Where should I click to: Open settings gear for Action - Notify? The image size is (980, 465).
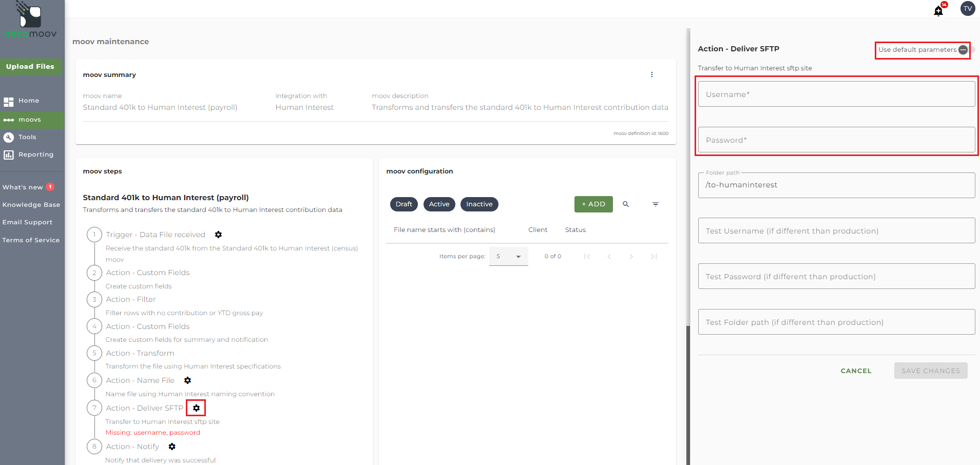(172, 447)
